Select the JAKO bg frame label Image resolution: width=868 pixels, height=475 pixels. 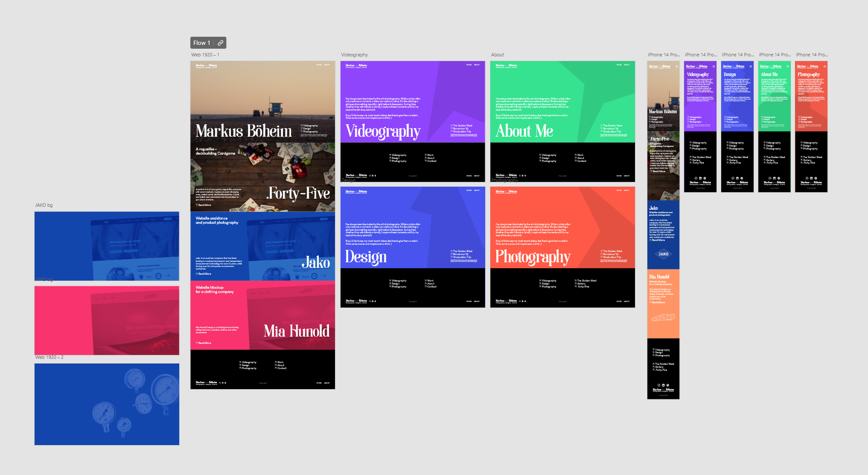coord(44,205)
